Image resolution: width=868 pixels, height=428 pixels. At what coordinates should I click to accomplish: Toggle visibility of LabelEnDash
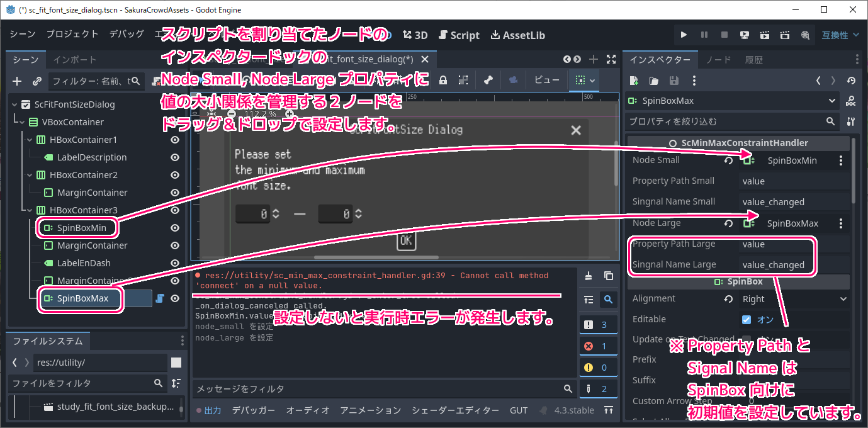pos(175,263)
